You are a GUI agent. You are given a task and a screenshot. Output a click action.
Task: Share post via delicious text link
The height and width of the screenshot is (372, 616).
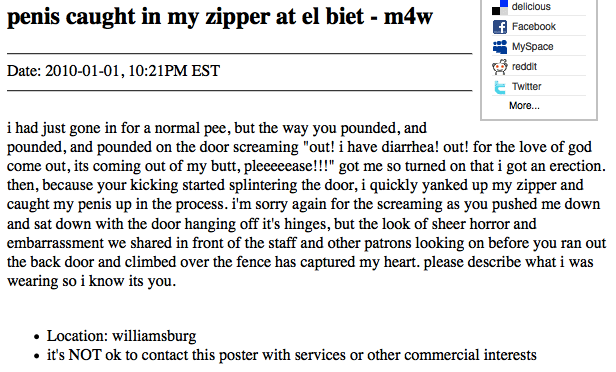click(531, 7)
